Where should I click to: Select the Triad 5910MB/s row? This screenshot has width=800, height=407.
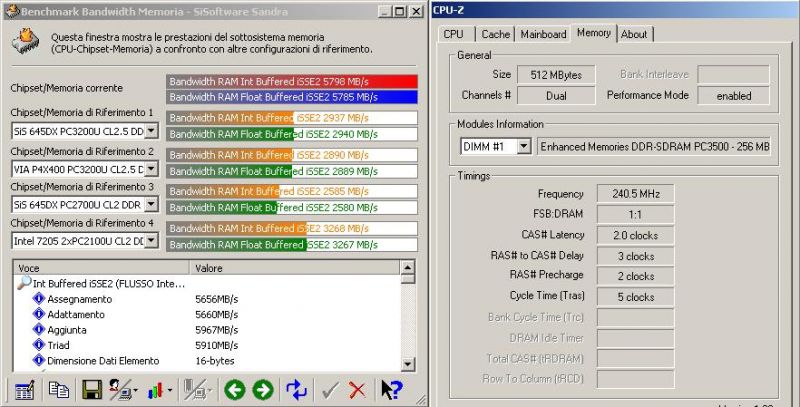(207, 345)
